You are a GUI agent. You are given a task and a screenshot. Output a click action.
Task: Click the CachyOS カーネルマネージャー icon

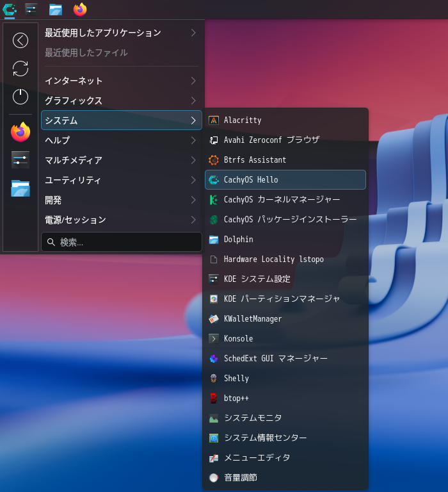[x=214, y=200]
